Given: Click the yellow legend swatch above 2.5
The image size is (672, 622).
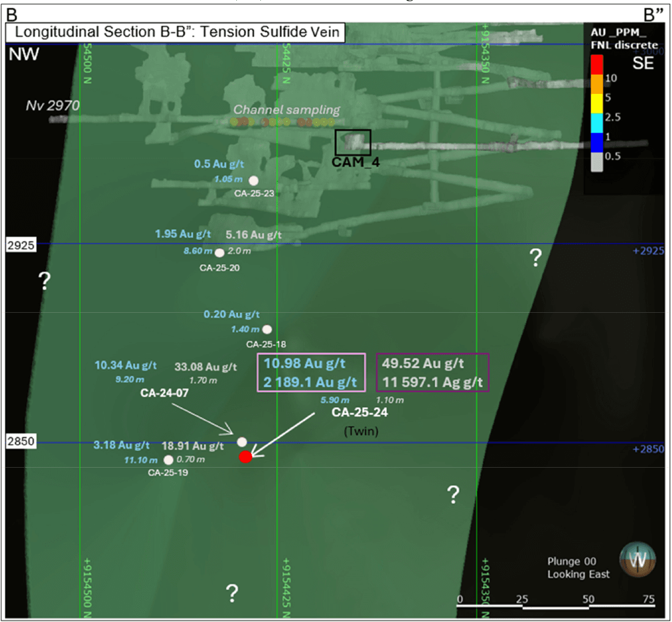Looking at the screenshot, I should [x=597, y=104].
